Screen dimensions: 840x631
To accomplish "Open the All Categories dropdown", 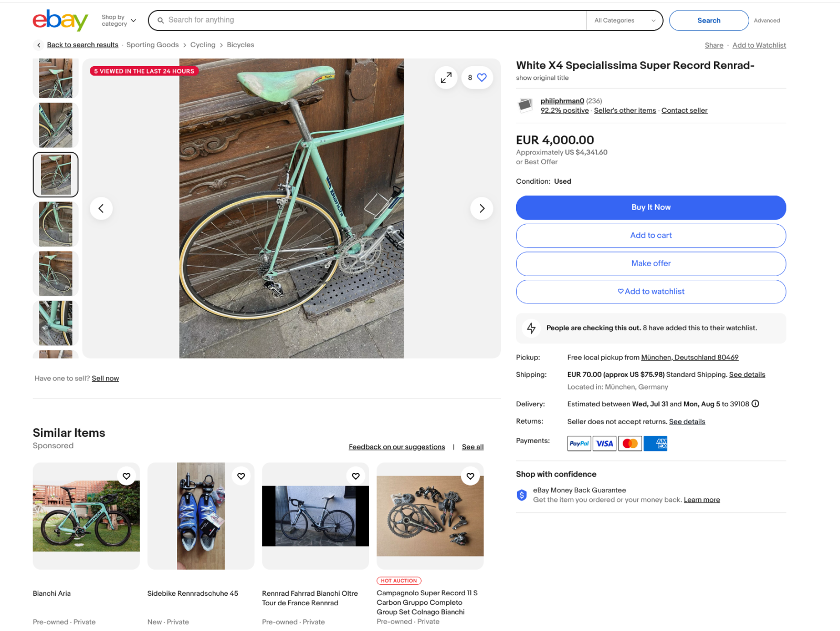I will (x=624, y=20).
